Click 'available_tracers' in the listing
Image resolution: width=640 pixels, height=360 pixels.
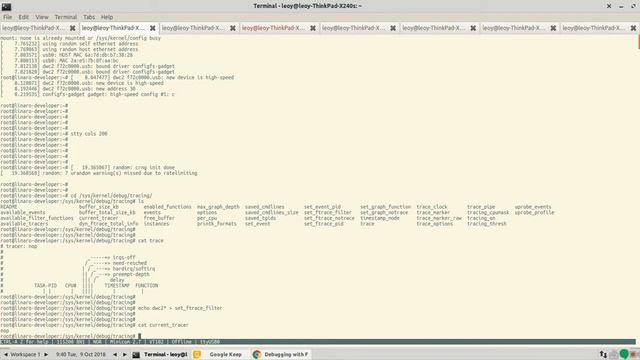[x=24, y=224]
